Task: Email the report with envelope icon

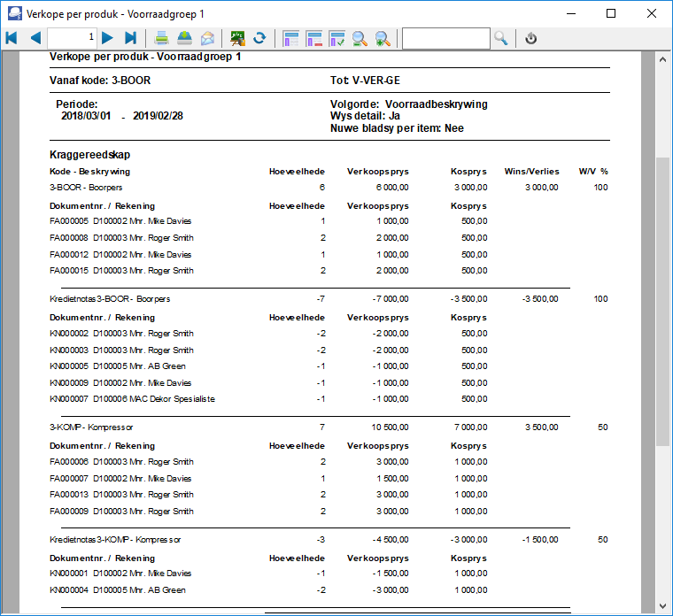Action: [x=208, y=38]
